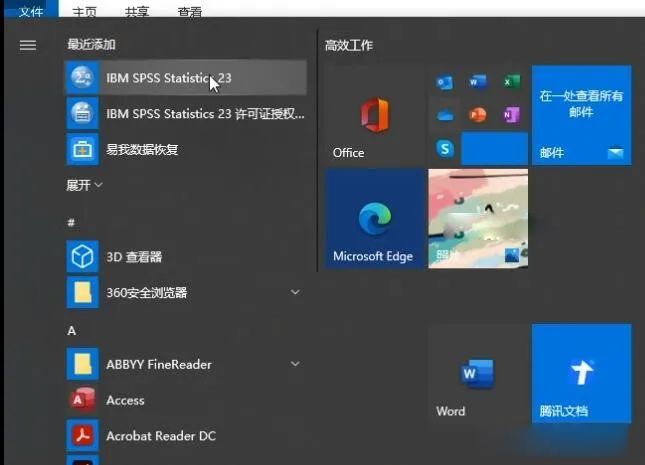Open the Office tile
The height and width of the screenshot is (465, 645).
click(x=375, y=115)
